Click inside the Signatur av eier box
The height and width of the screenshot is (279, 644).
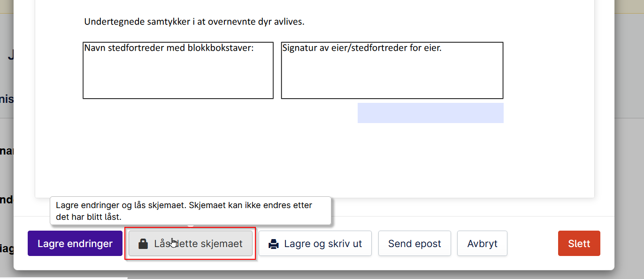tap(392, 75)
